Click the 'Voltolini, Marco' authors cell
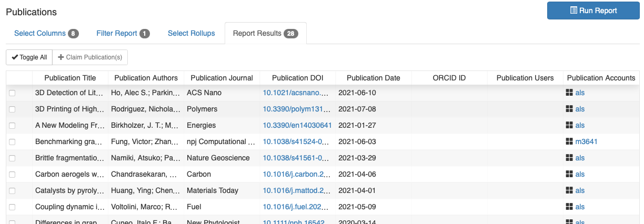The width and height of the screenshot is (644, 224). [146, 207]
